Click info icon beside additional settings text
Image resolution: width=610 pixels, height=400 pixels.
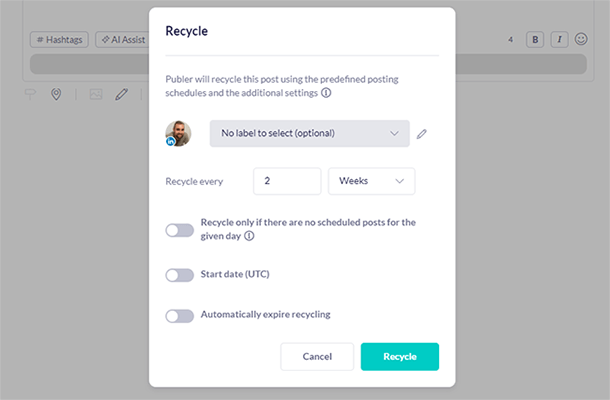pos(326,93)
